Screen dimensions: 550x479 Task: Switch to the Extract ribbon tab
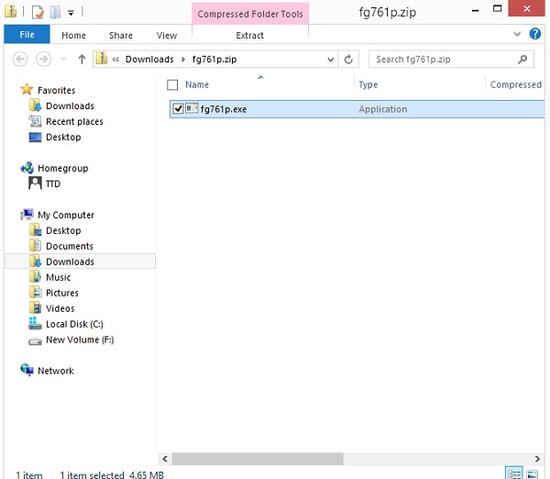click(x=250, y=35)
